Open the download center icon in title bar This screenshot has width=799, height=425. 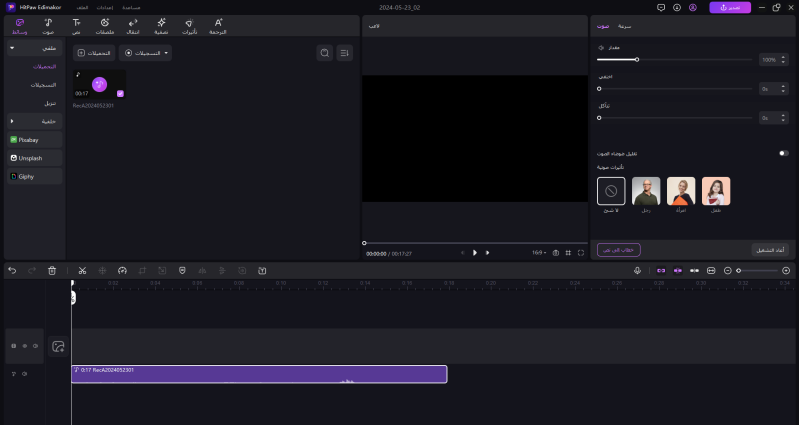(677, 8)
